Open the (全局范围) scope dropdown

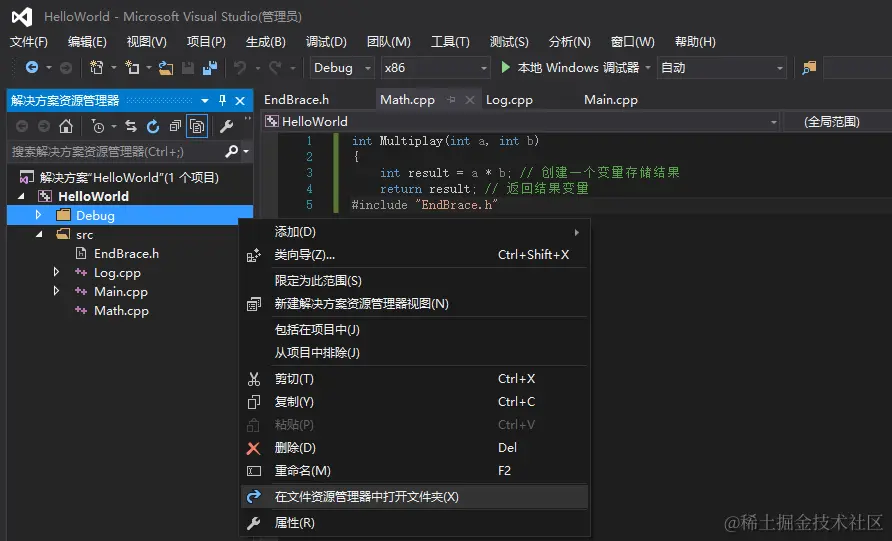point(837,122)
